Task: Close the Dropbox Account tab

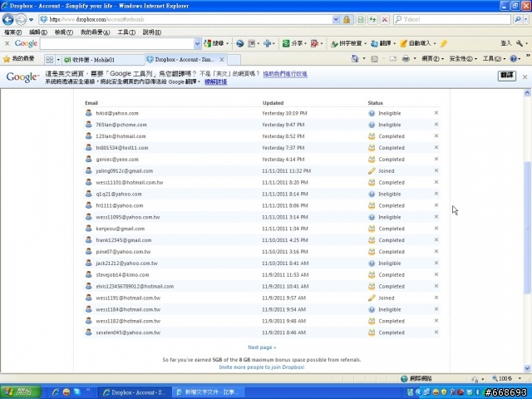Action: coord(222,60)
